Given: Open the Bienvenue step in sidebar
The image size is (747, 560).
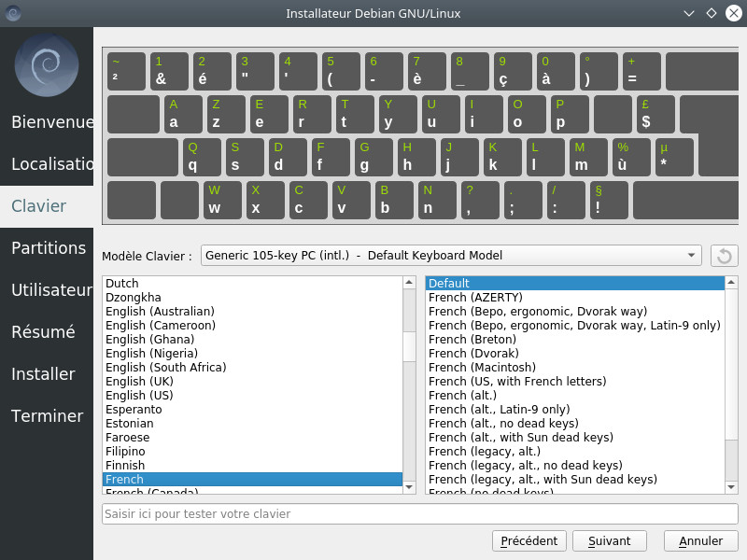Looking at the screenshot, I should pos(52,122).
